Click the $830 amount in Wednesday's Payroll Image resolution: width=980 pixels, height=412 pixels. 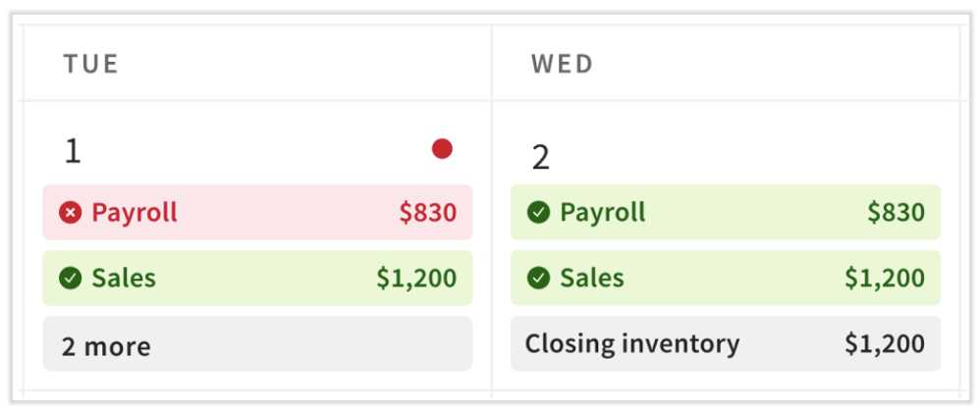coord(896,212)
